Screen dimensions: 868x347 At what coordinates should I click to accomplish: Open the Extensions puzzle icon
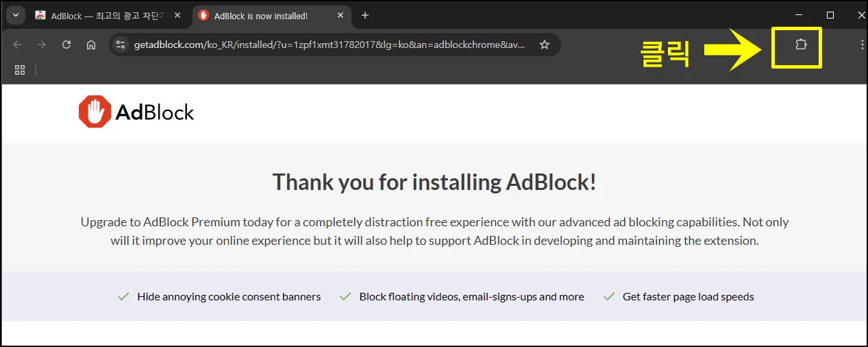pyautogui.click(x=800, y=45)
